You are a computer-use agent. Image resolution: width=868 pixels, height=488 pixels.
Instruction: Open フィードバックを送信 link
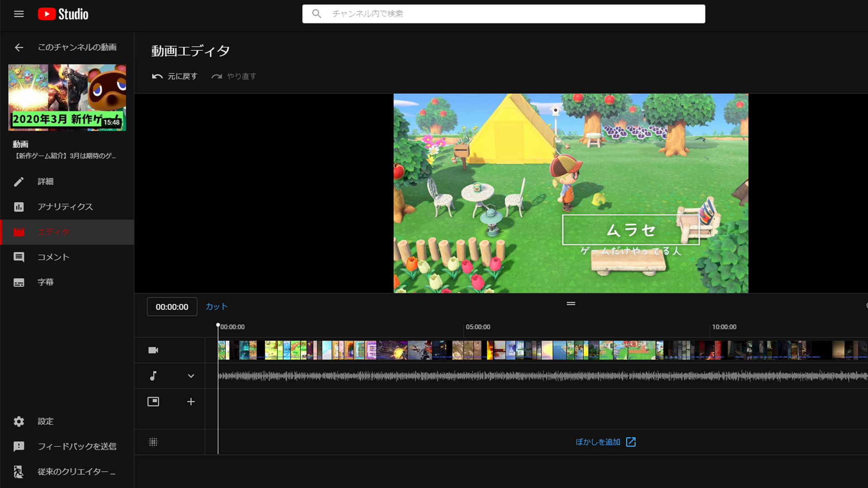(x=77, y=446)
